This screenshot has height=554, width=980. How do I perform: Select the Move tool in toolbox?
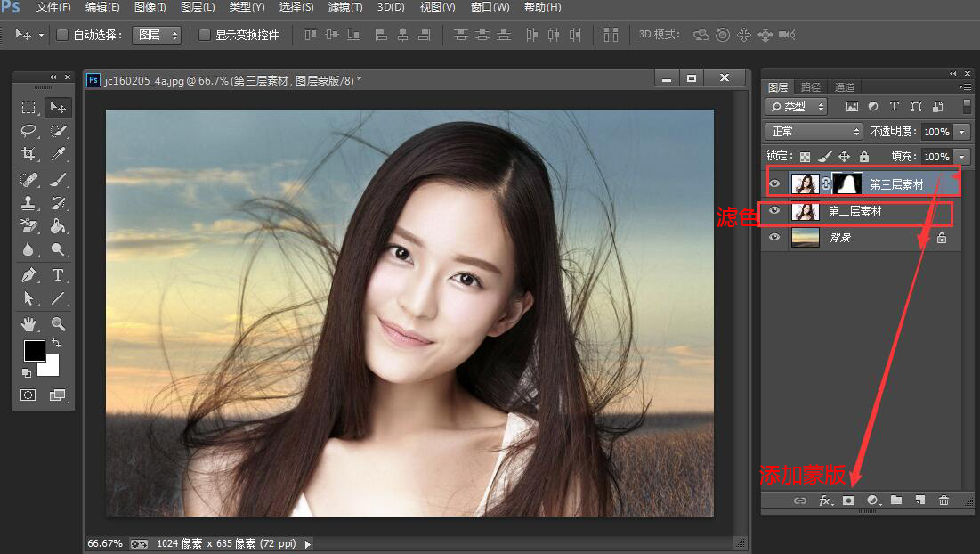(x=58, y=108)
